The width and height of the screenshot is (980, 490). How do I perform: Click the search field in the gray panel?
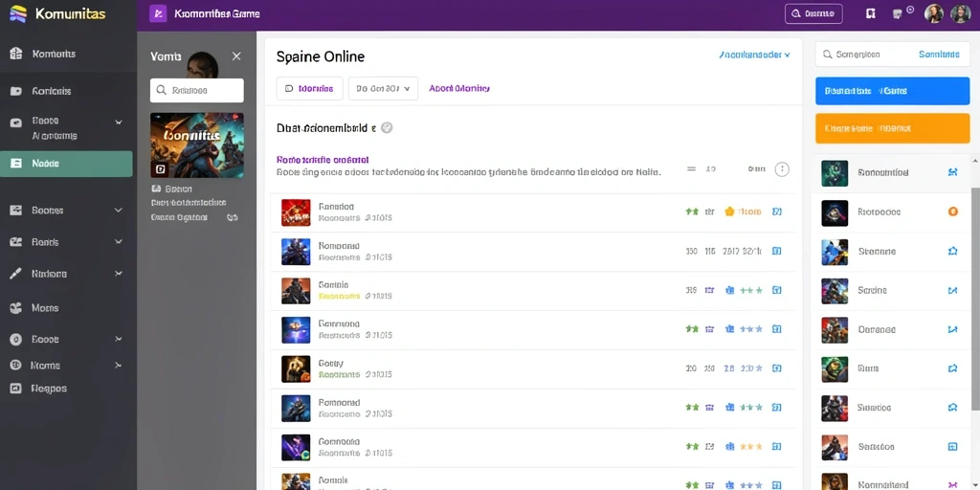197,91
